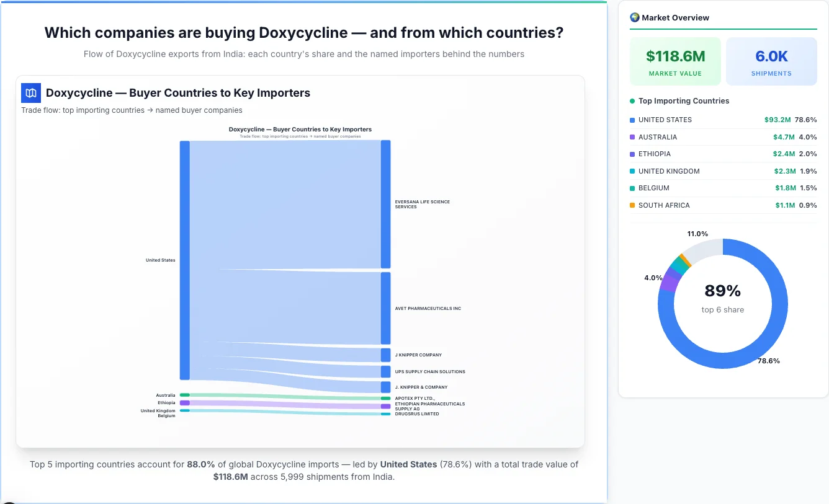Screen dimensions: 829x504
Task: Select the blue square bullet beside UNITED STATES
Action: click(632, 120)
